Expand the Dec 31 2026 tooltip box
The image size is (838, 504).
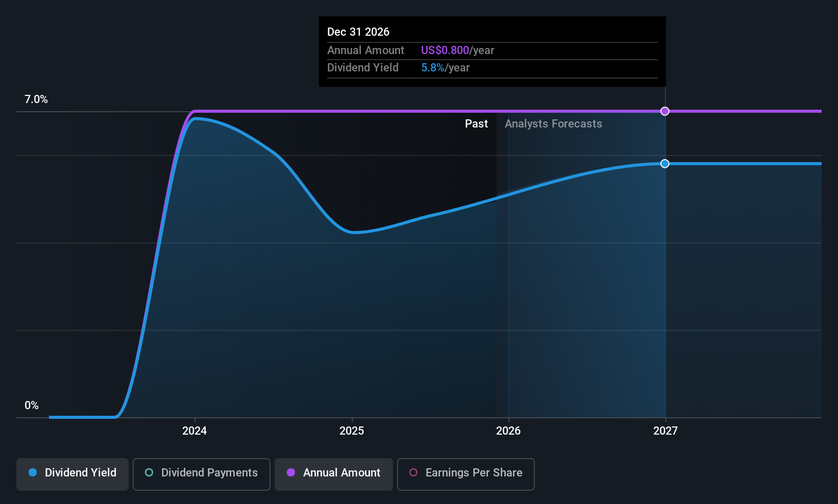point(492,51)
